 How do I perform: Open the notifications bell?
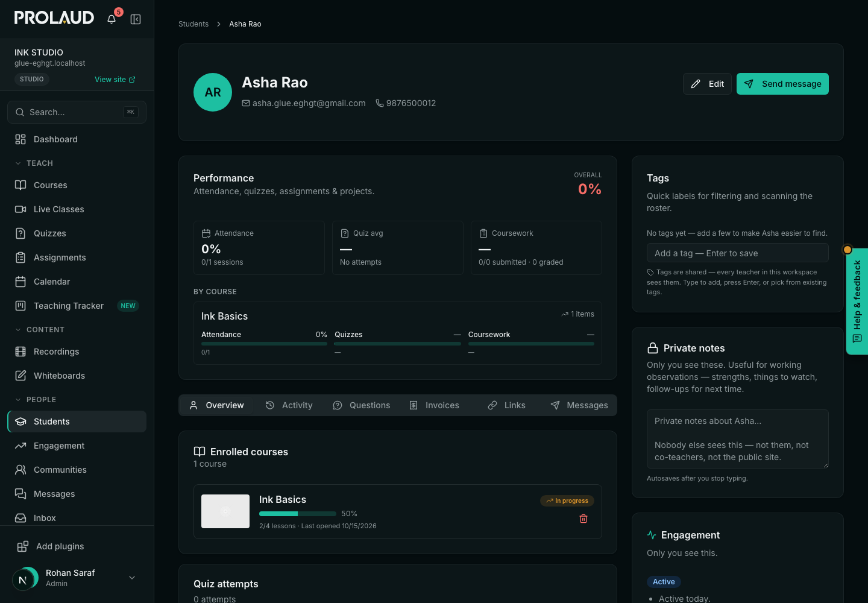pyautogui.click(x=112, y=19)
